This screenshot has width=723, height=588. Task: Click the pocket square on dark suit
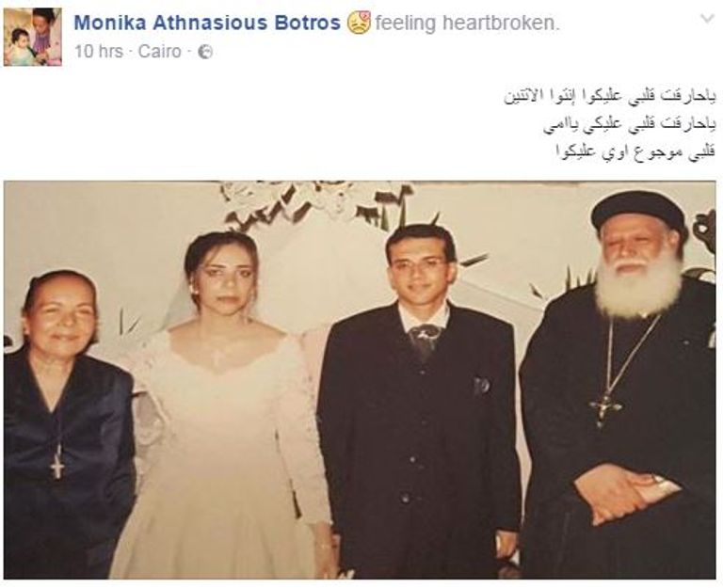click(x=481, y=386)
